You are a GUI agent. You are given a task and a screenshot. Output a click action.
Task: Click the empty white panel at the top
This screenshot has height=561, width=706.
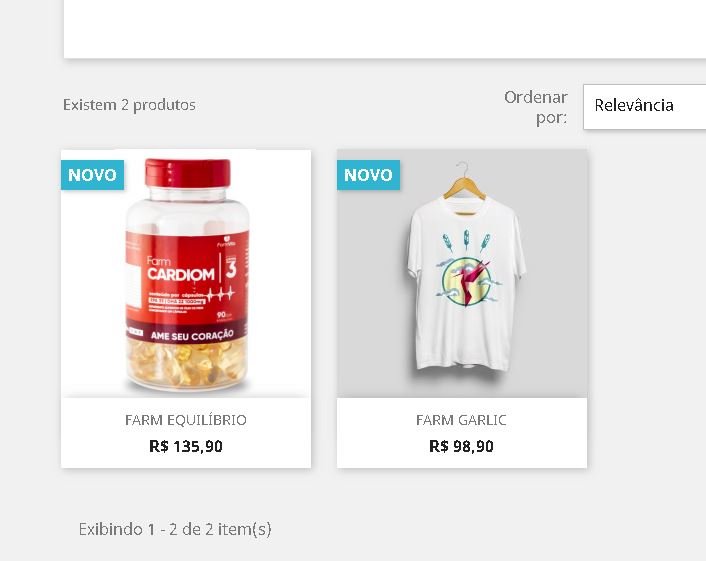[x=385, y=29]
